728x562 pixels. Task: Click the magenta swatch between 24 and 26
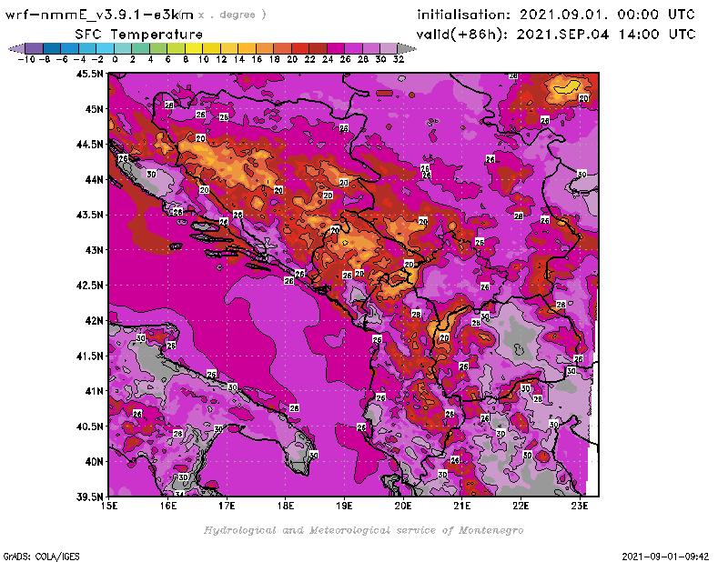pyautogui.click(x=335, y=48)
